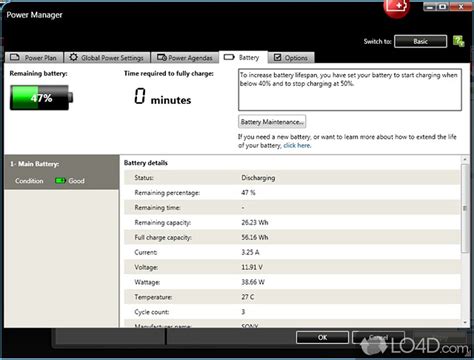The width and height of the screenshot is (474, 360).
Task: Click the green help icon beside Basic
Action: (x=459, y=41)
